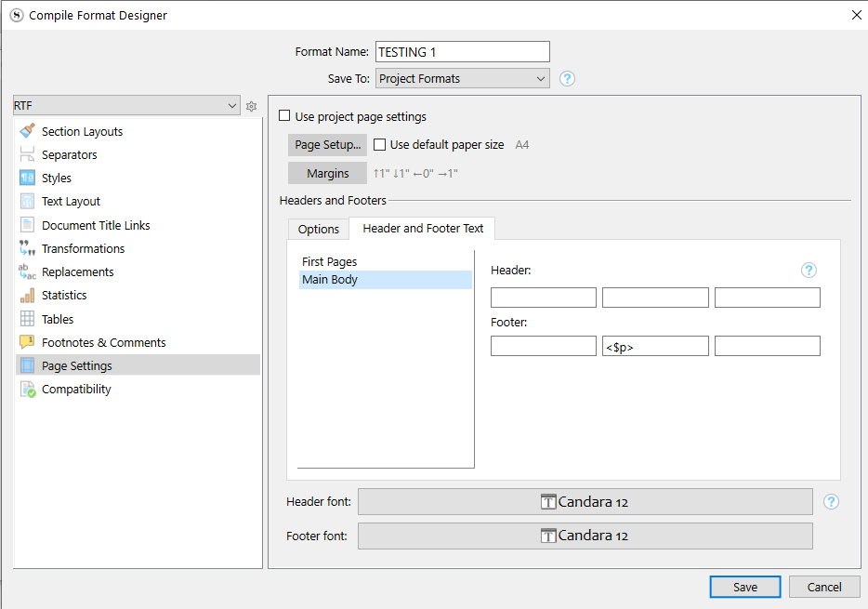The image size is (868, 609).
Task: Click the Statistics bar chart icon
Action: pyautogui.click(x=27, y=295)
